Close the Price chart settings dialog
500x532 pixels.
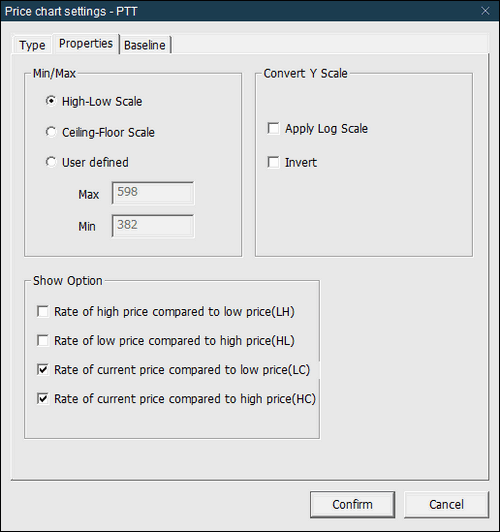485,11
